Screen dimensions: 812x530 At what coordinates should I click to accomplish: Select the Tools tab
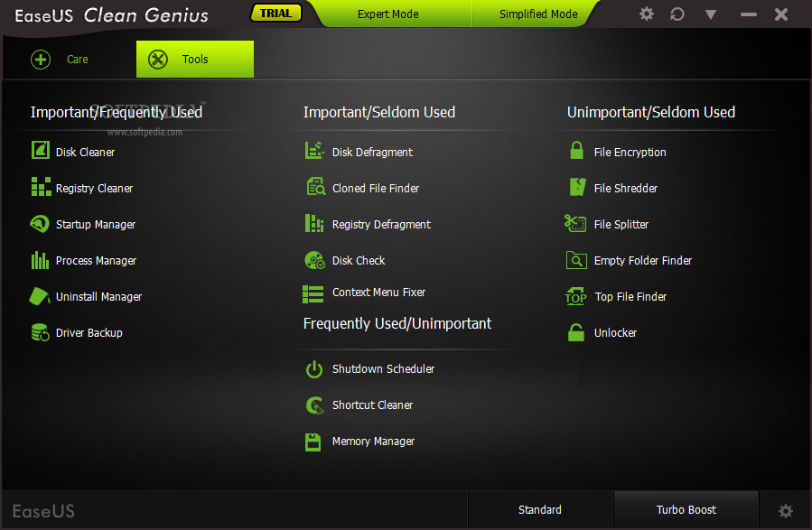[x=195, y=60]
